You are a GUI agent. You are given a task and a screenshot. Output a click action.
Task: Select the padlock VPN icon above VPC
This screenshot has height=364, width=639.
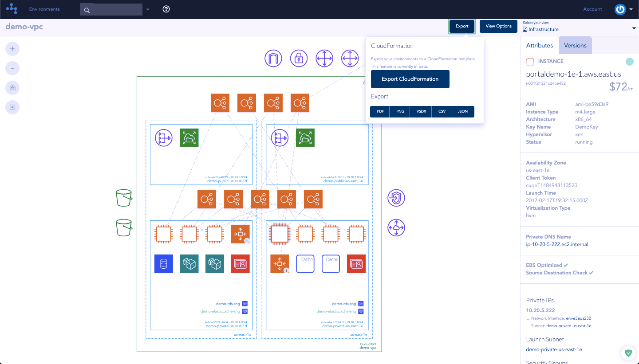point(299,58)
